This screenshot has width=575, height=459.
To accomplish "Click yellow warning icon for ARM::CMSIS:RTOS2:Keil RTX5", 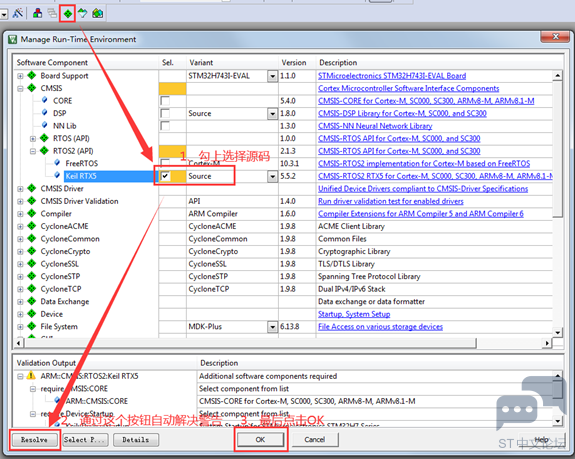I will tap(32, 376).
